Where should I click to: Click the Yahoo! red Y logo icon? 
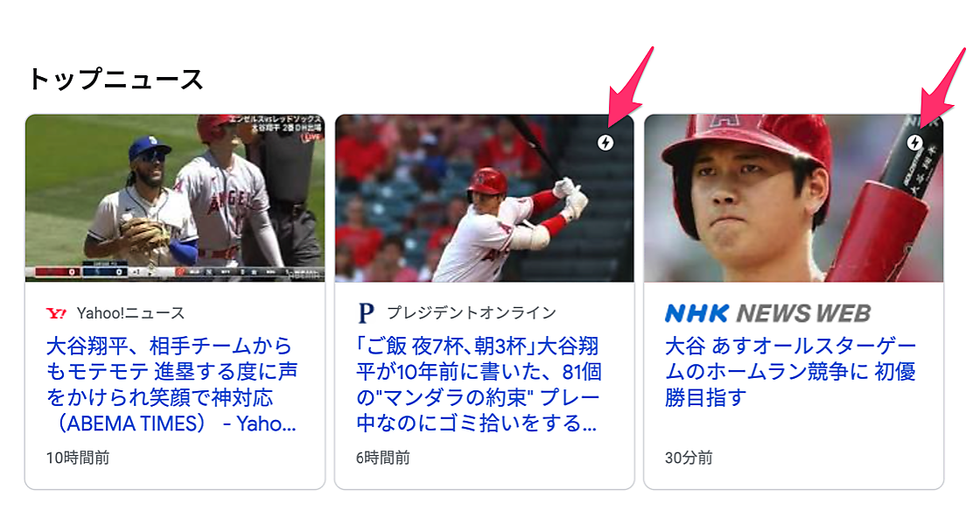click(56, 313)
